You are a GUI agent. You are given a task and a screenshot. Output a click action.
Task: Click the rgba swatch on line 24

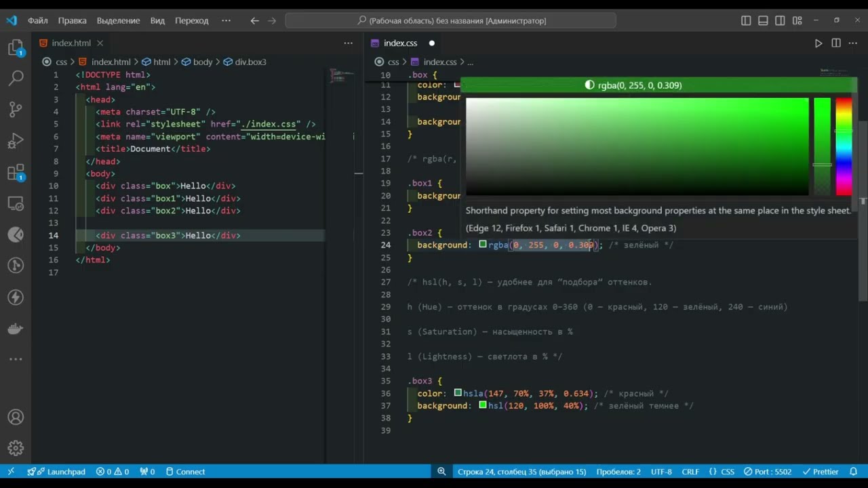483,245
